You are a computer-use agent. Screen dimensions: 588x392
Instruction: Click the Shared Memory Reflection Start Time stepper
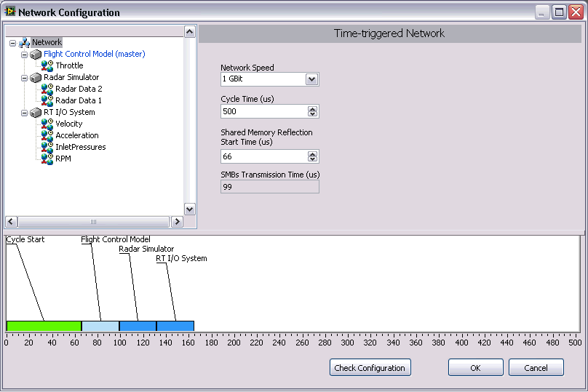click(x=312, y=156)
